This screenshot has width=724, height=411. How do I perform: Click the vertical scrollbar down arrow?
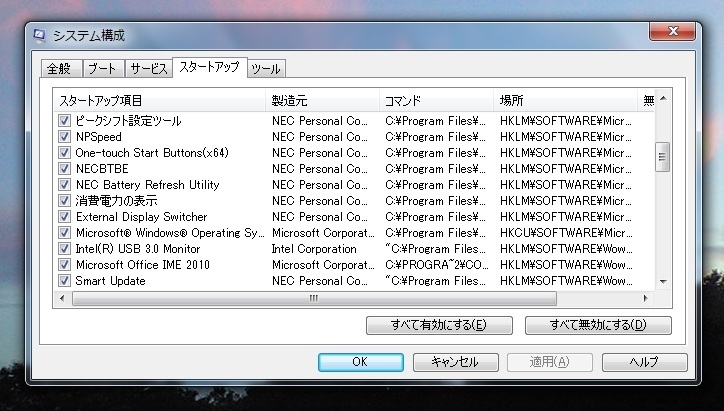pyautogui.click(x=663, y=281)
